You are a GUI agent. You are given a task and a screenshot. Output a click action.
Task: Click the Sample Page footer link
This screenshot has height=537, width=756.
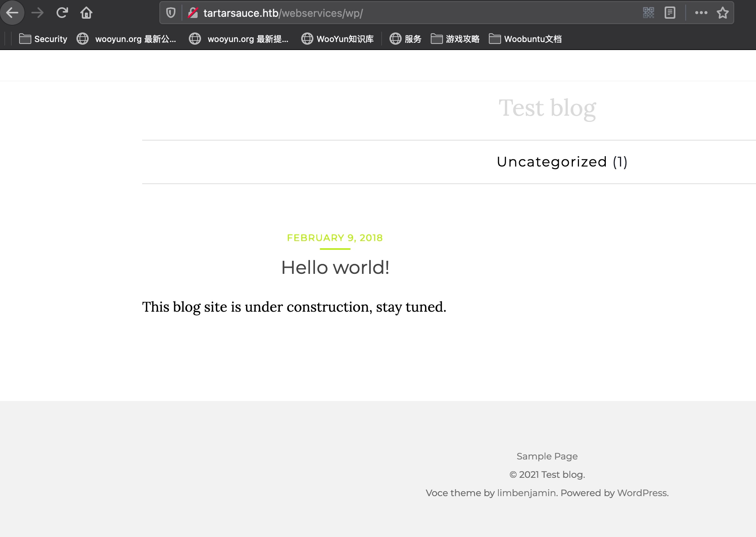point(547,456)
